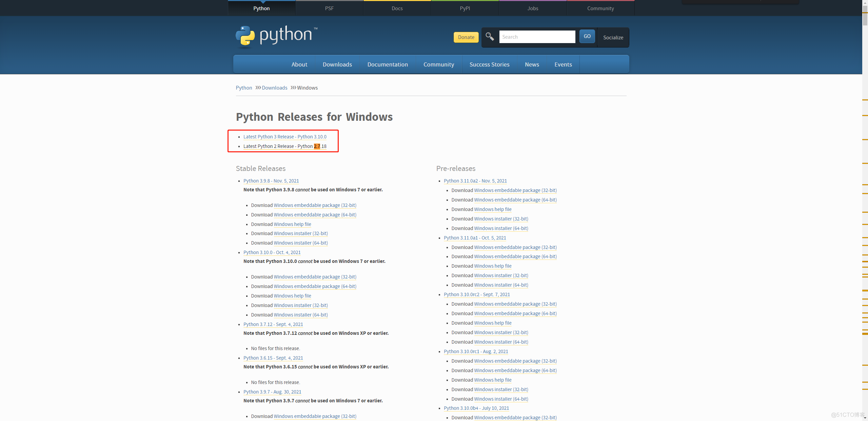Click the Community navigation menu item
The height and width of the screenshot is (421, 868).
coord(438,64)
